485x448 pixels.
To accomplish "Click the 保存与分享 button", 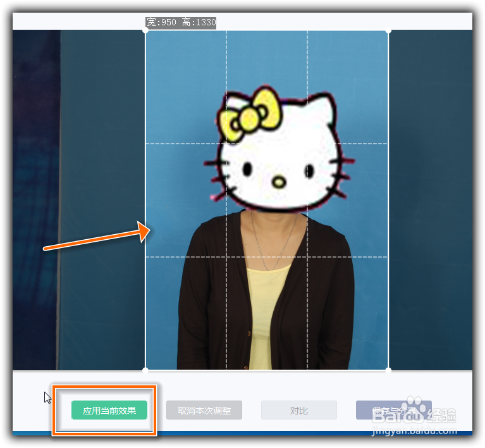I will click(394, 410).
